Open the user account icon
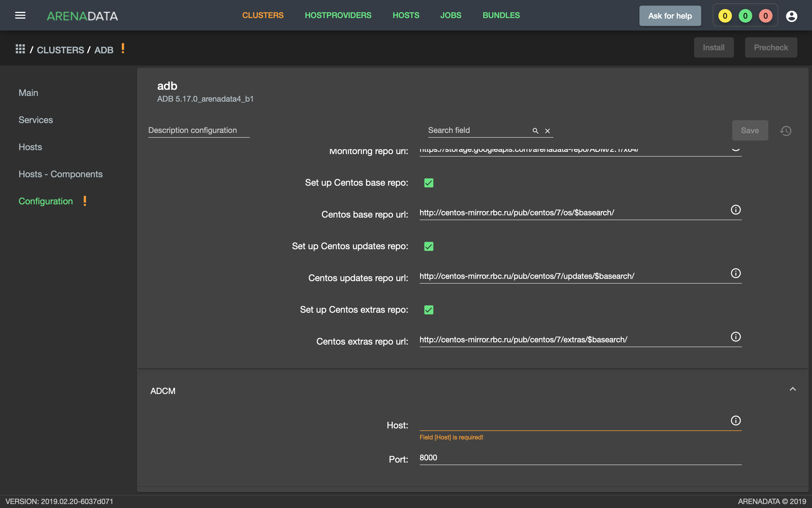 coord(791,16)
